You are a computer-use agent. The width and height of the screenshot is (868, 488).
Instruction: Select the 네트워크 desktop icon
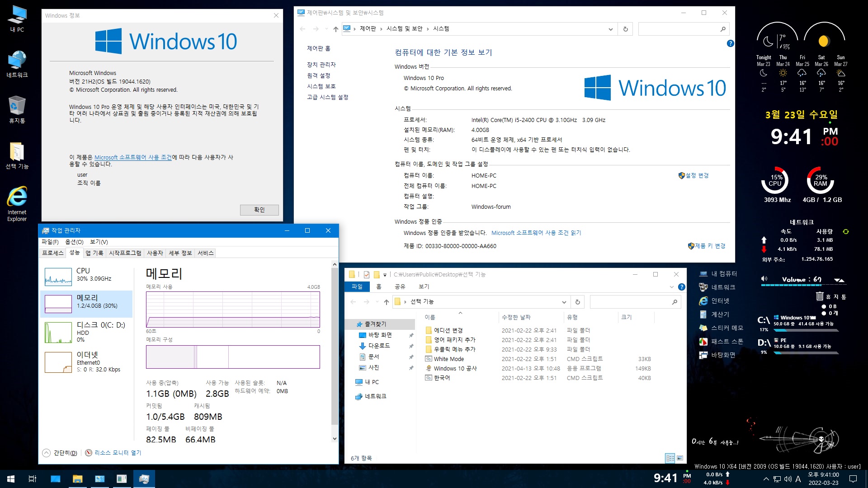click(x=17, y=64)
